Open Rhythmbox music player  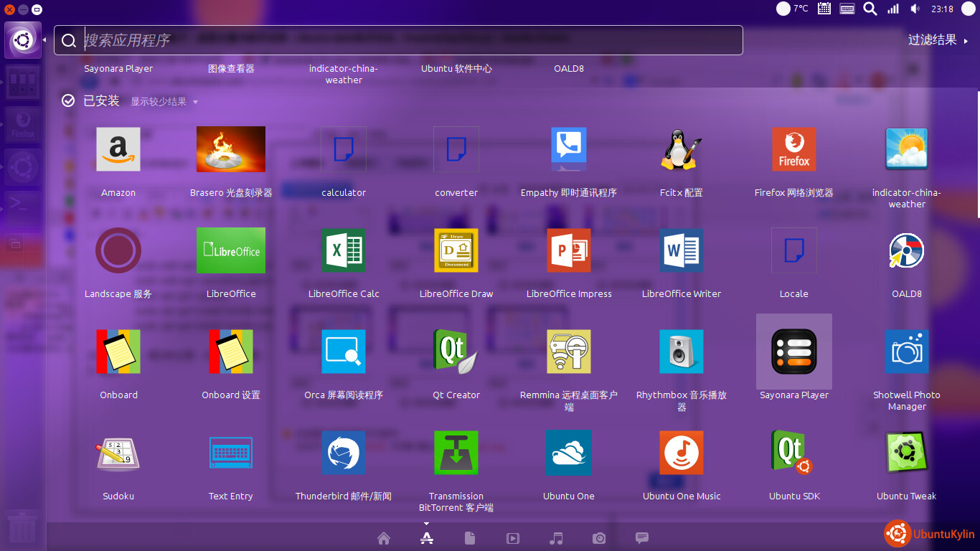pos(682,352)
